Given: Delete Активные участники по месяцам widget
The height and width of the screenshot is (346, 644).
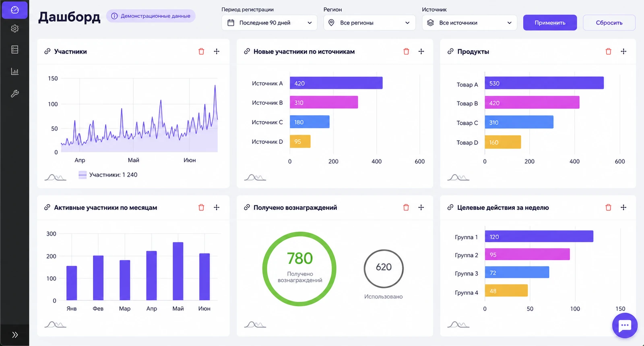Looking at the screenshot, I should [x=201, y=207].
